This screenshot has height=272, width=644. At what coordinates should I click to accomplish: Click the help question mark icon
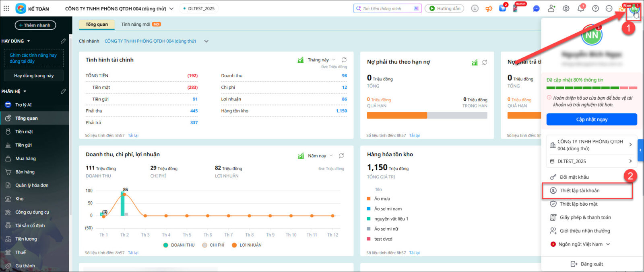tap(595, 8)
